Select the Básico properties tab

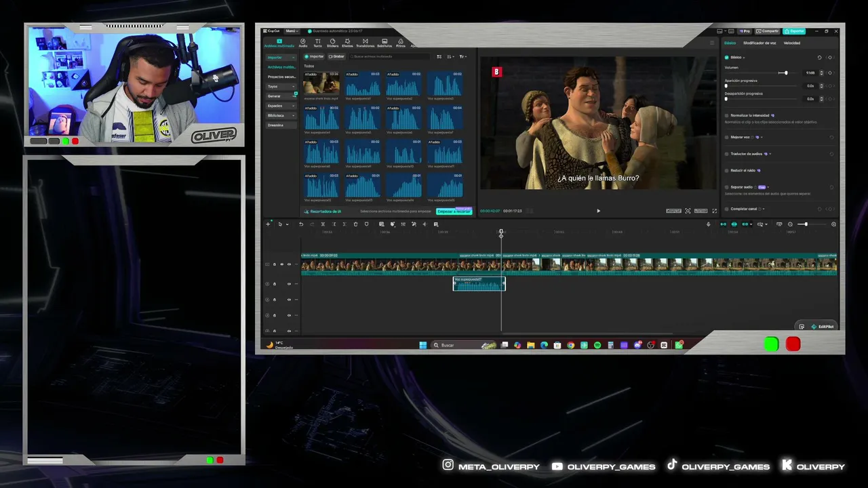(730, 43)
